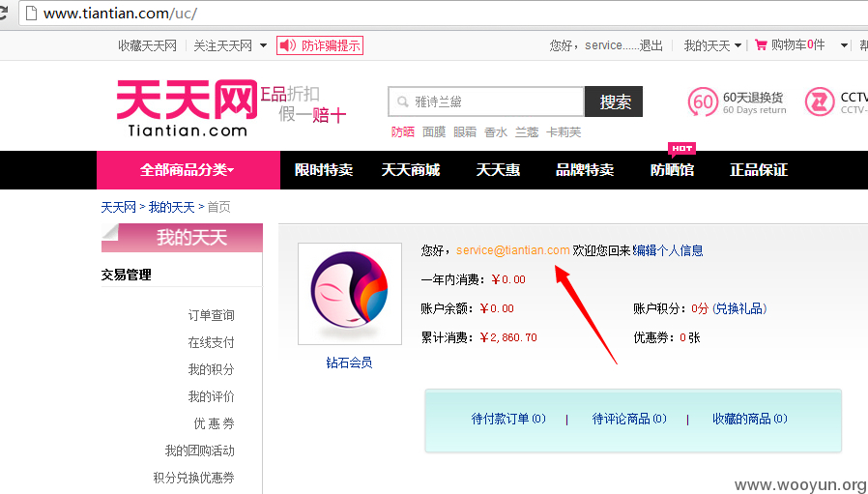Open 待付款订单(0) link

coord(508,419)
